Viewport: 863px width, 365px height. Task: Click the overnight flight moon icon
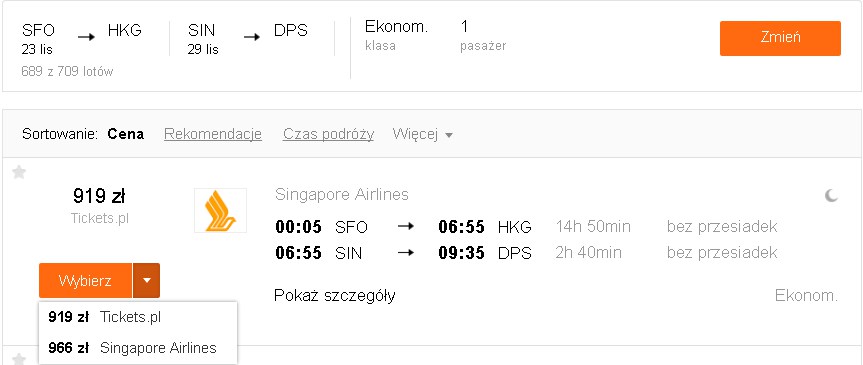coord(831,195)
